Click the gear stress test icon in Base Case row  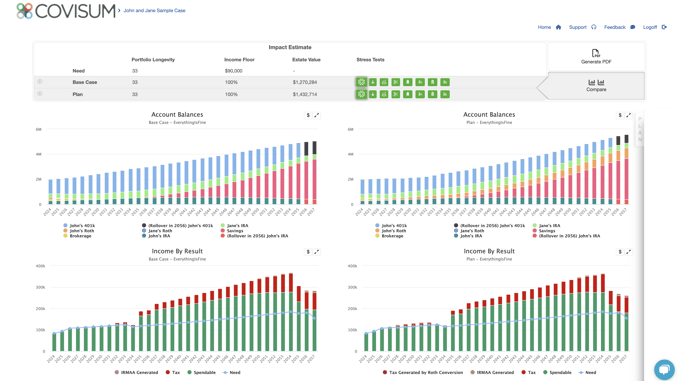click(361, 82)
